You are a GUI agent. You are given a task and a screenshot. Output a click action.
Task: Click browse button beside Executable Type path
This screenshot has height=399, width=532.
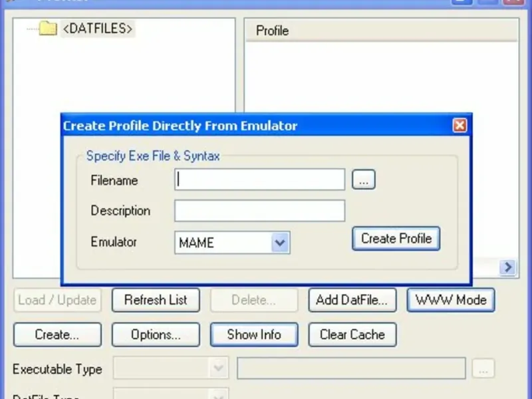click(483, 368)
